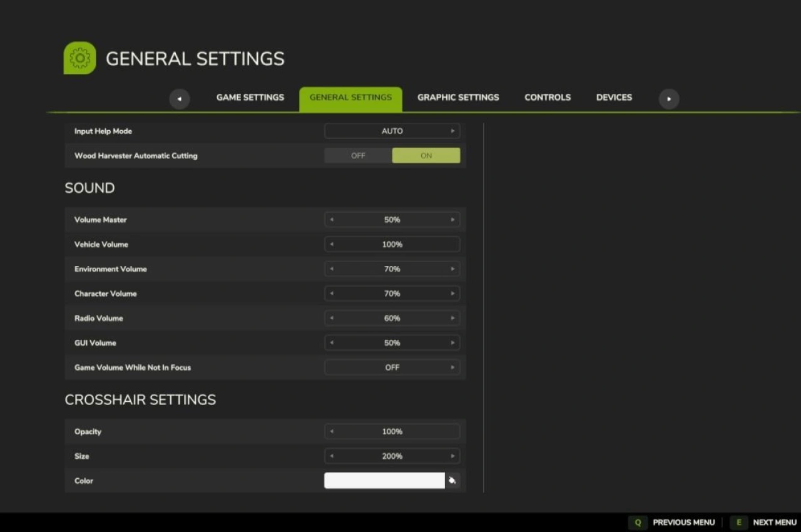Click the Next Menu button
The image size is (801, 532).
(x=766, y=523)
